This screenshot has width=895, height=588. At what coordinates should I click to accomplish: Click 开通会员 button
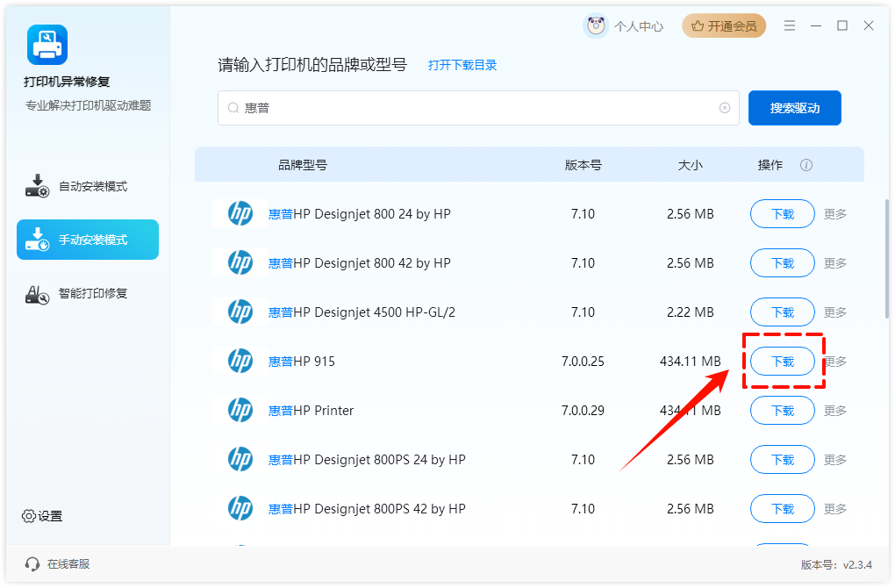(x=724, y=25)
